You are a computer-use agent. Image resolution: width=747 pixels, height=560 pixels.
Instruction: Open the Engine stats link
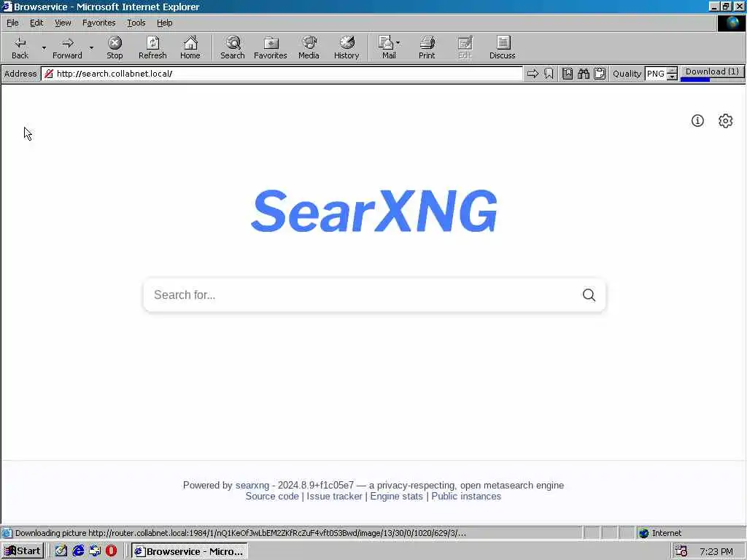point(396,496)
